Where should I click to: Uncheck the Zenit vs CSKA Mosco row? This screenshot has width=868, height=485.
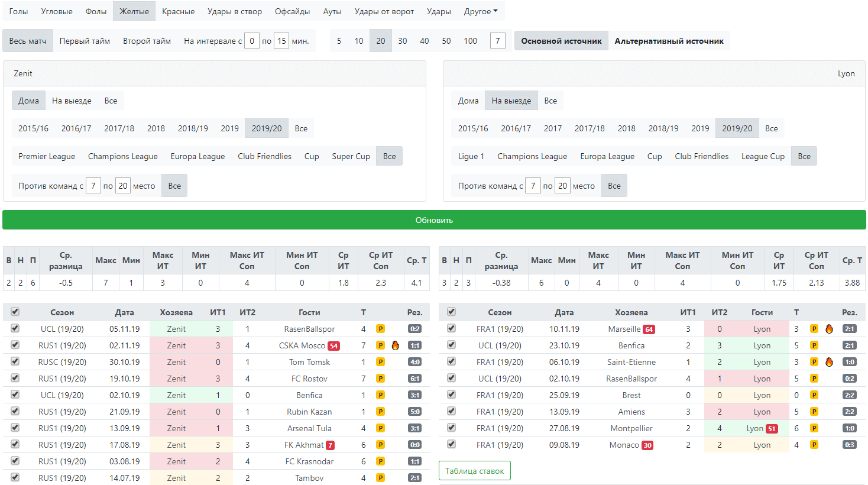pos(15,345)
